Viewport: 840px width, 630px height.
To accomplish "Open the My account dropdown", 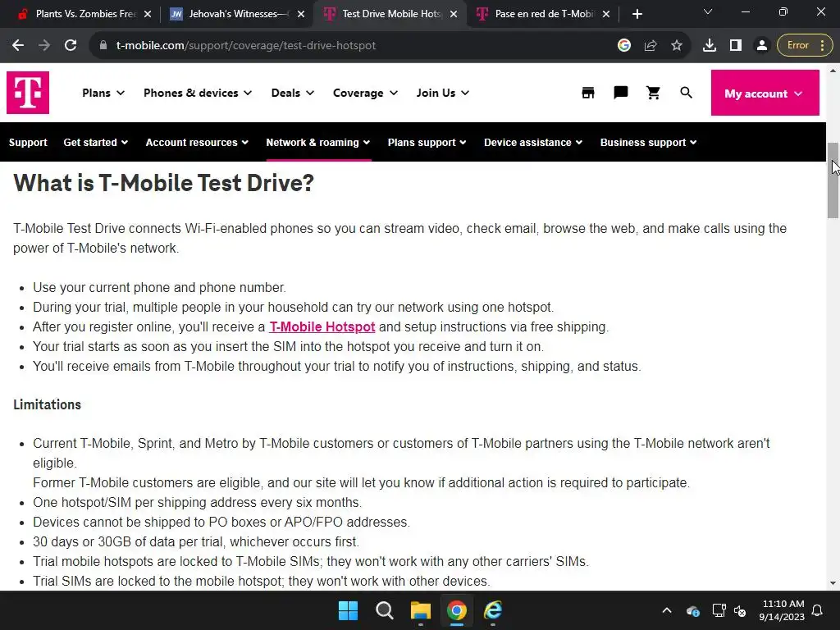I will click(765, 93).
